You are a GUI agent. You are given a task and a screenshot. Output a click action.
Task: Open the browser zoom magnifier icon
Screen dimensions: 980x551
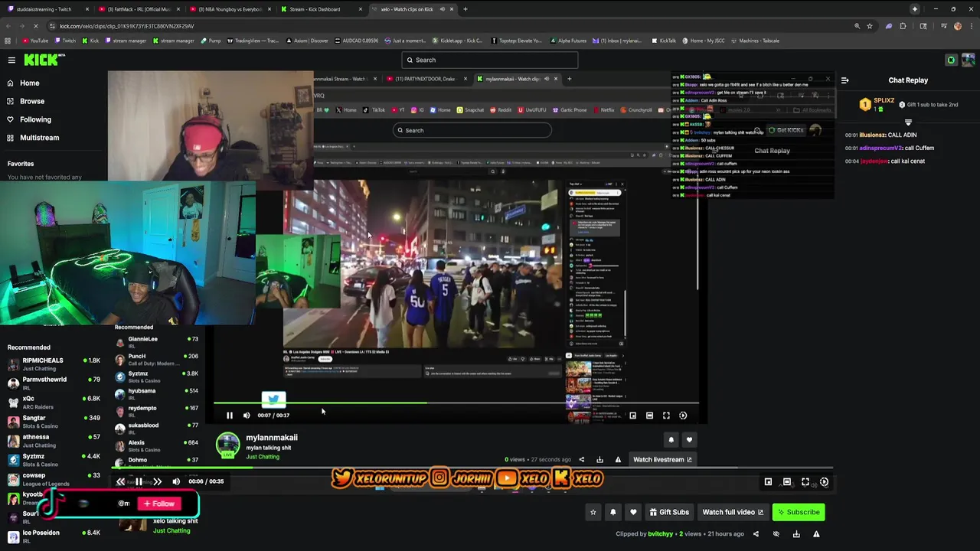coord(857,26)
